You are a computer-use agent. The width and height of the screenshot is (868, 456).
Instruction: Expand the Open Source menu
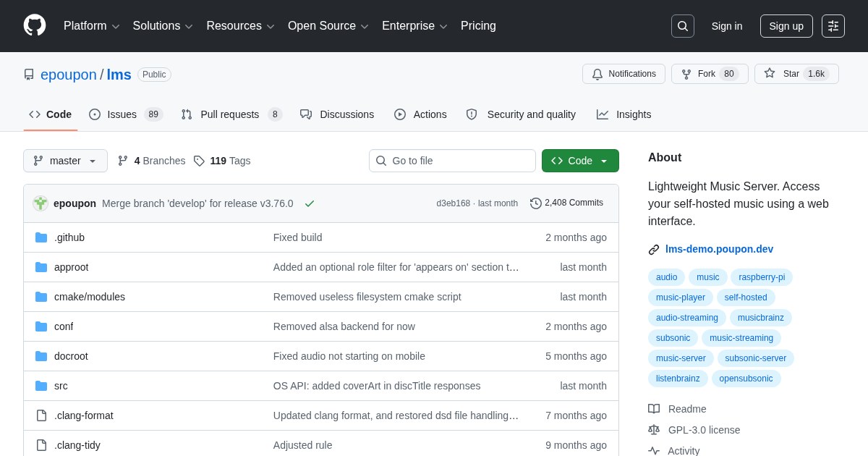[328, 26]
